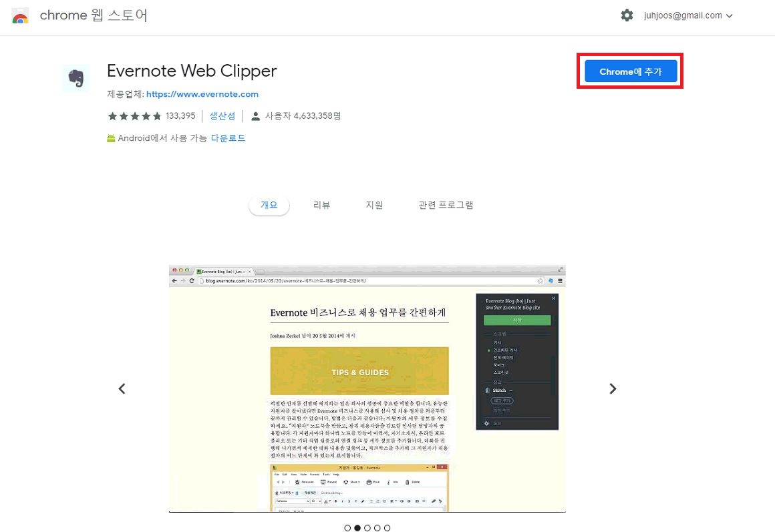Show the previous screenshot with left arrow

tap(122, 388)
